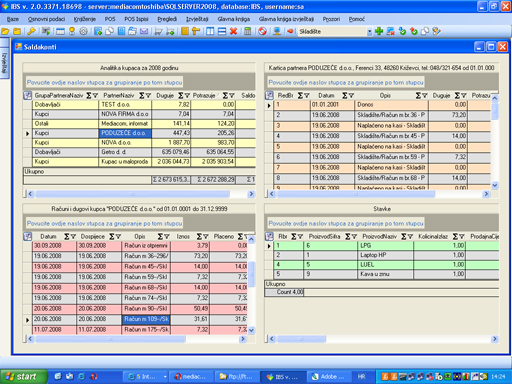Screen dimensions: 512x384
Task: Click the lifebuoy help icon
Action: coord(262,31)
